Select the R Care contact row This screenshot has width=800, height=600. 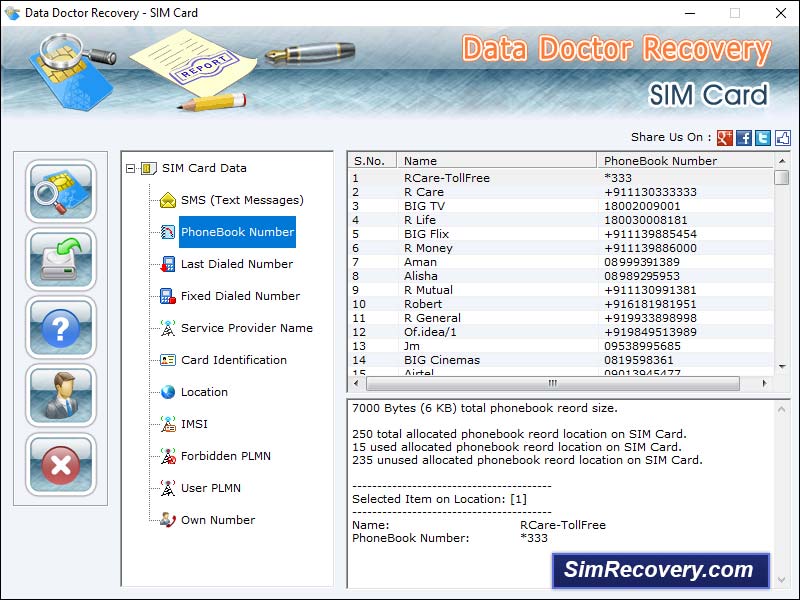[561, 192]
